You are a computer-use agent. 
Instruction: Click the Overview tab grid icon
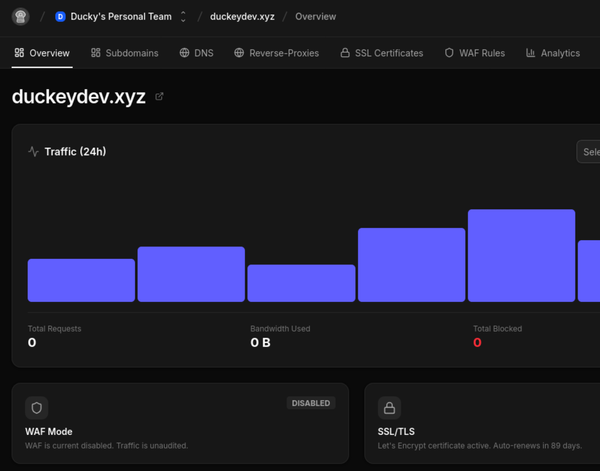point(19,52)
